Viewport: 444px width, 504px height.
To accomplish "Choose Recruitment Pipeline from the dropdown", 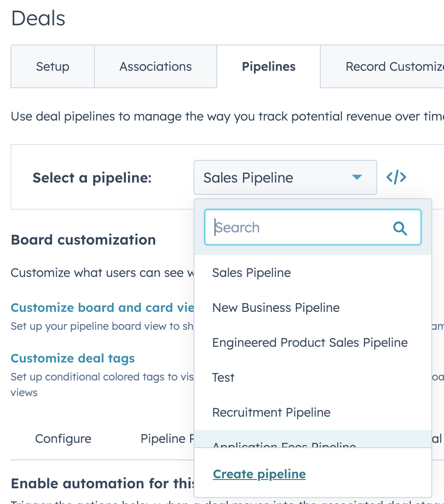I will 271,412.
